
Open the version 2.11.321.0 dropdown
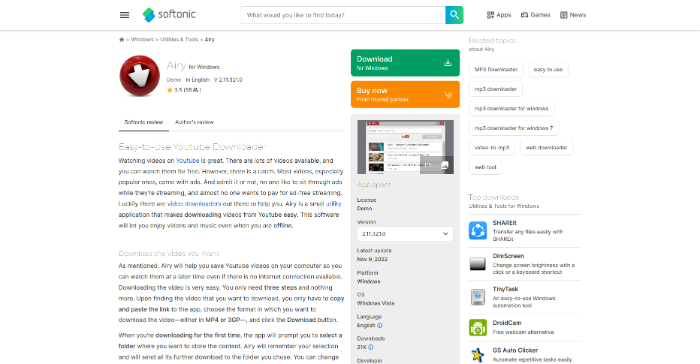click(x=405, y=234)
